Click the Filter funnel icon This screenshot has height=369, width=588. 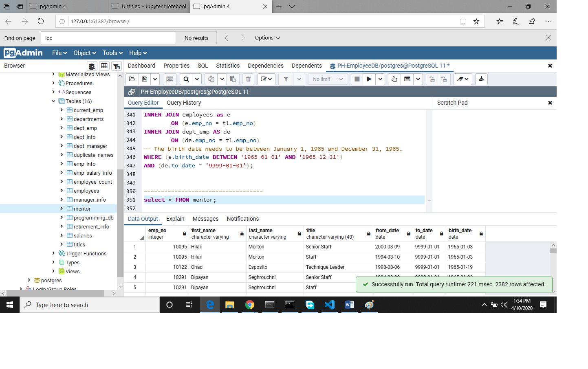(286, 79)
